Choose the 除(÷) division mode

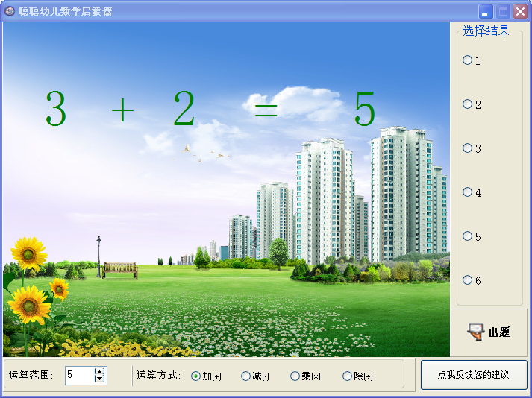point(357,376)
